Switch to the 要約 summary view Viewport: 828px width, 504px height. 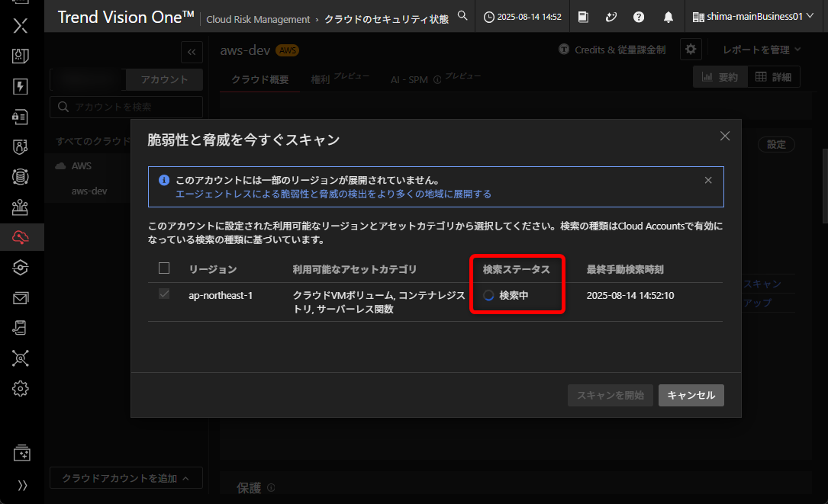coord(719,77)
